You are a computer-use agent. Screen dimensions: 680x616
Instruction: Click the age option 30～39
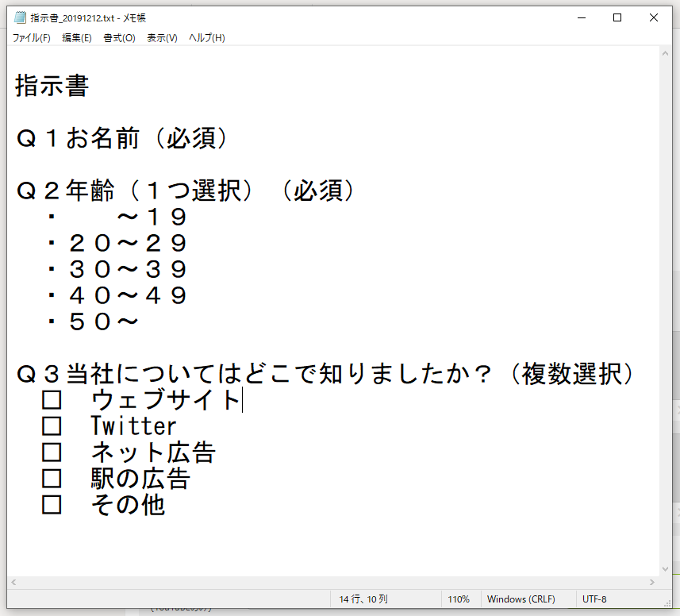(x=128, y=269)
